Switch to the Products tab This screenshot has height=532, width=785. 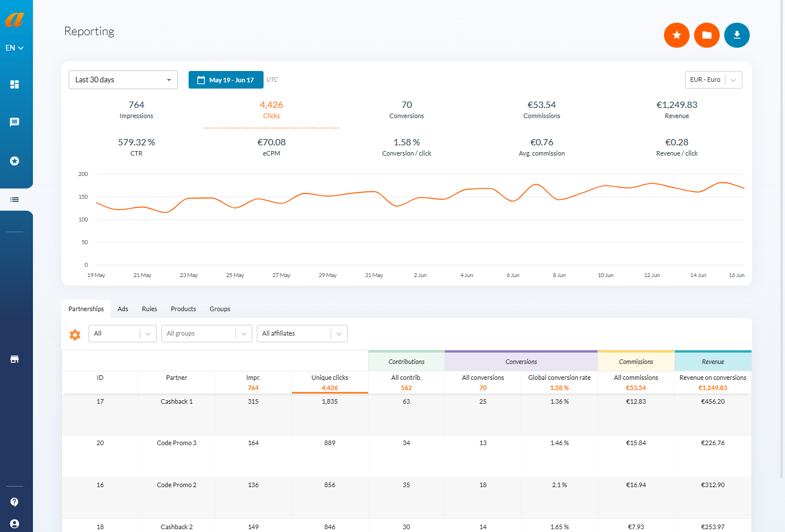[183, 309]
